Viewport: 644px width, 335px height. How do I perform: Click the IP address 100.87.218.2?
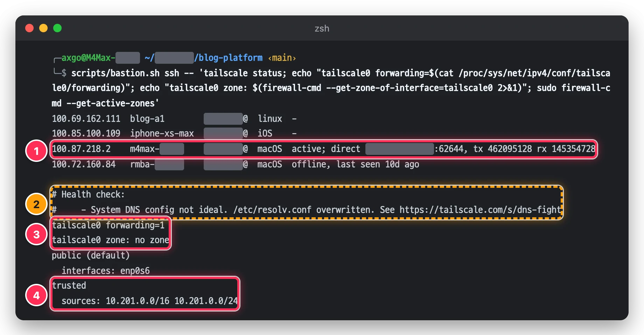(x=81, y=149)
